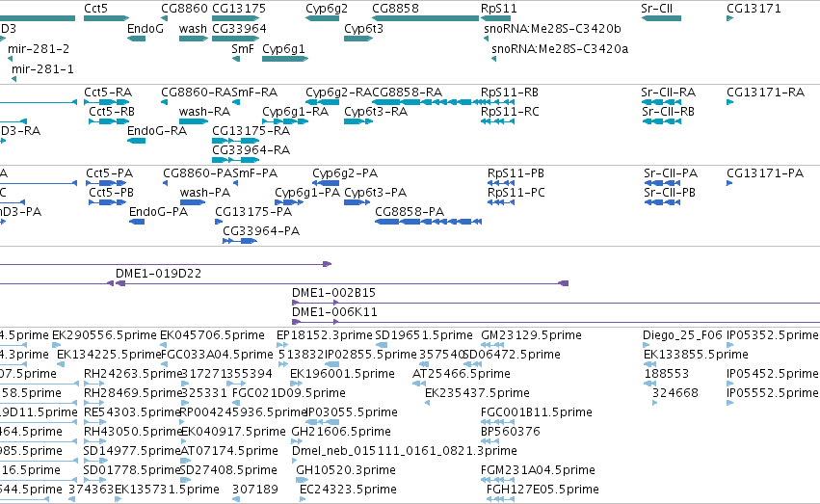Screen dimensions: 820x504
Task: Click the SmF-PA protein label
Action: 255,173
